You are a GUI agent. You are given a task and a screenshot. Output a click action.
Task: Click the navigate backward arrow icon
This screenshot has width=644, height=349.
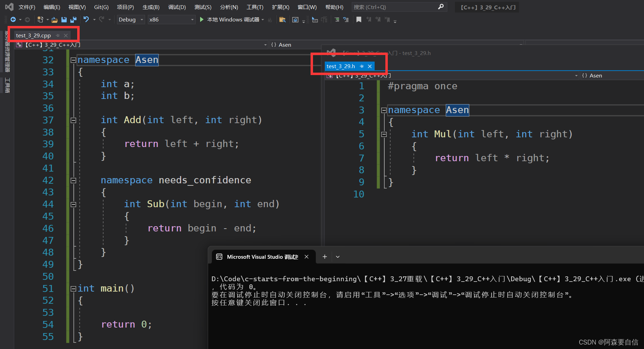[13, 20]
